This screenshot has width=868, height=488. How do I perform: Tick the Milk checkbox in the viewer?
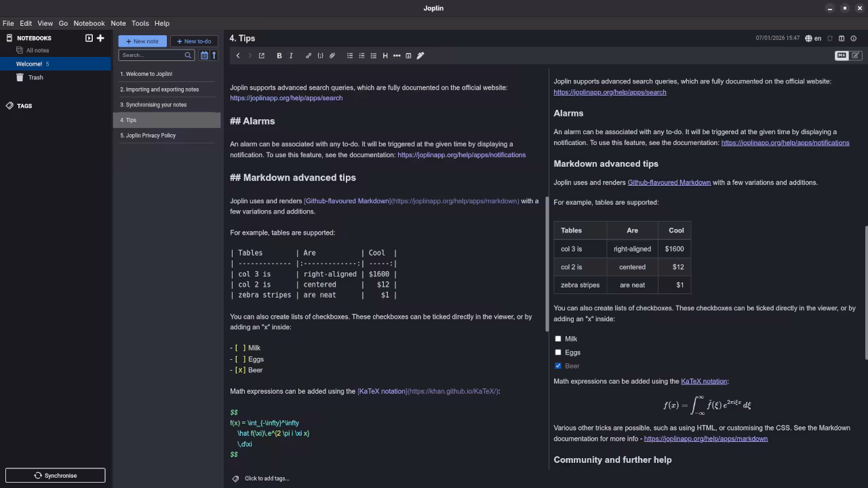(558, 339)
